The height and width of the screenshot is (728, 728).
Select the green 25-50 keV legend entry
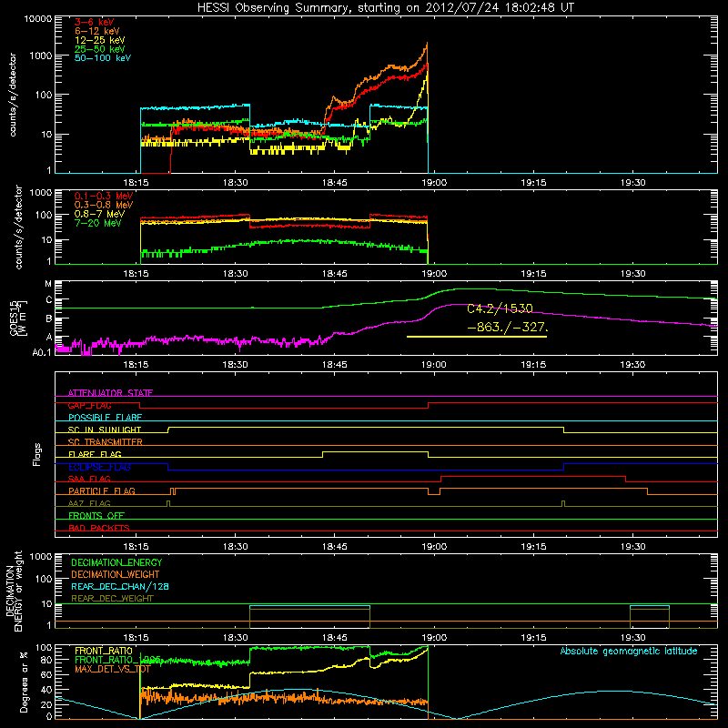[100, 49]
